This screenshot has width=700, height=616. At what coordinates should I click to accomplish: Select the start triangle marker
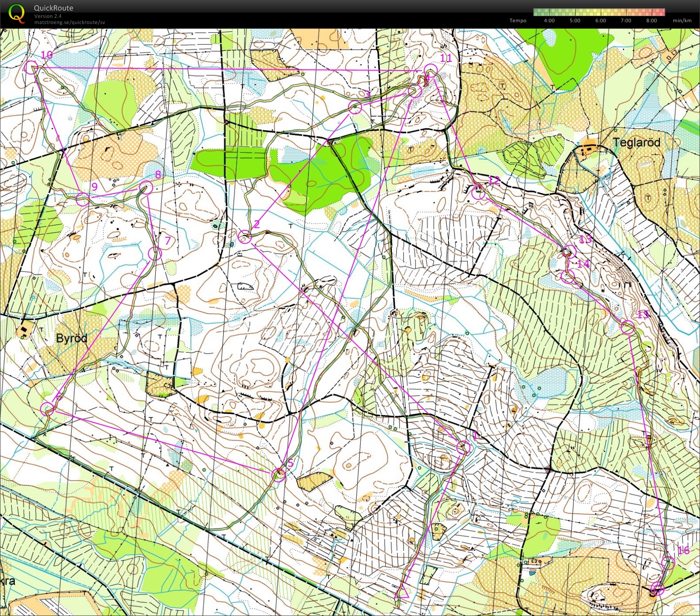403,591
